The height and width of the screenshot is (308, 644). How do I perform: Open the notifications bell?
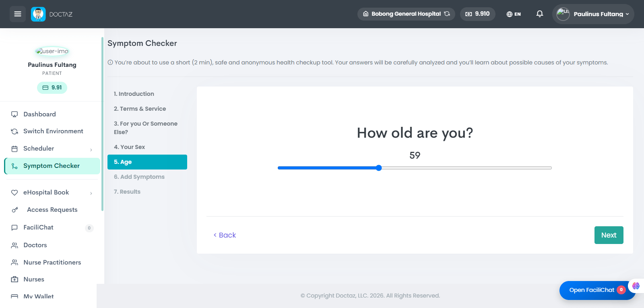[x=540, y=14]
